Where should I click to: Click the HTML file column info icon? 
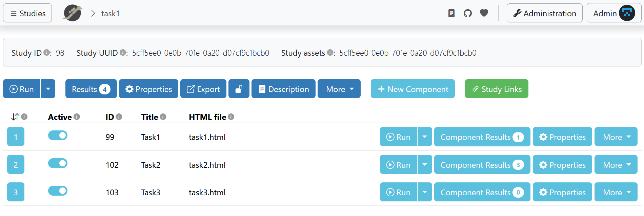[231, 117]
